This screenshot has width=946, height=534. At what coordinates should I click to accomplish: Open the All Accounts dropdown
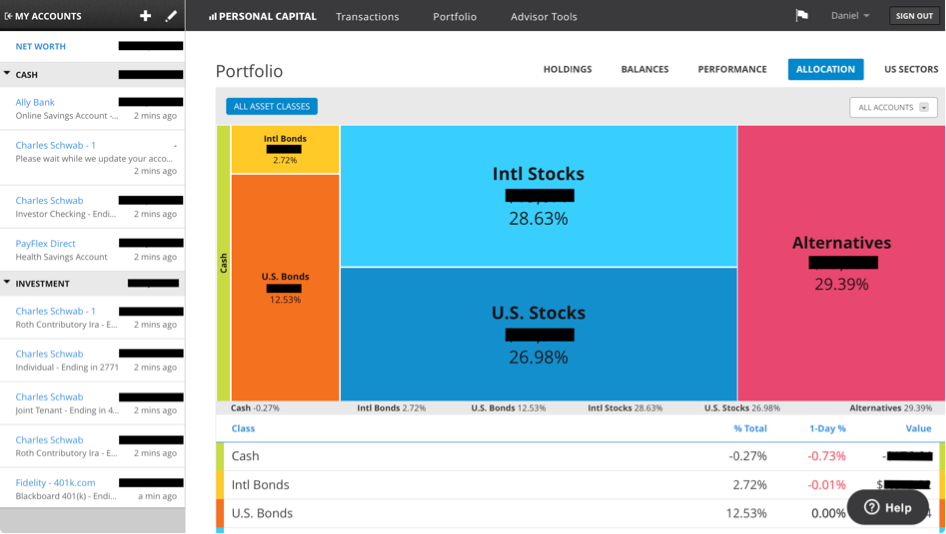tap(893, 107)
